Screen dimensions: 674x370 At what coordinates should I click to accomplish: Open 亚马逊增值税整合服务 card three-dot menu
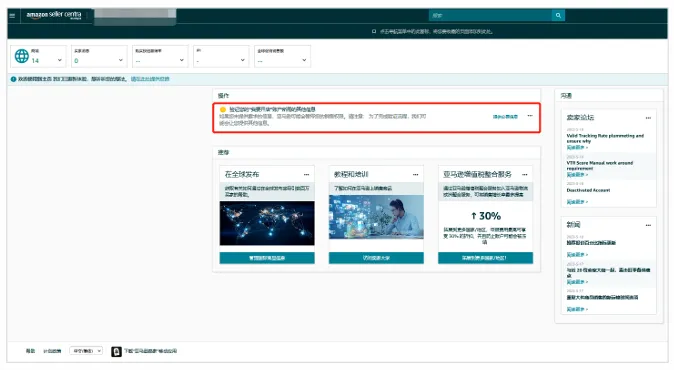coord(525,174)
